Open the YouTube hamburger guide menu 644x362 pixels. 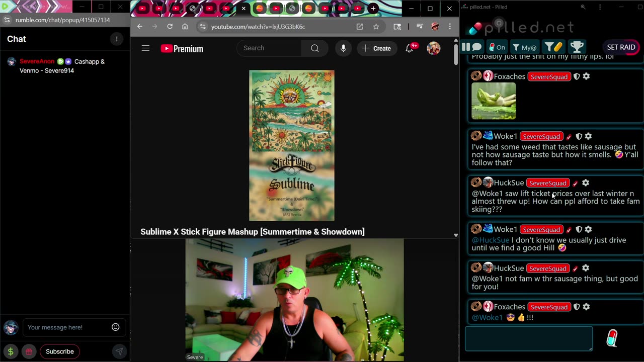point(145,48)
